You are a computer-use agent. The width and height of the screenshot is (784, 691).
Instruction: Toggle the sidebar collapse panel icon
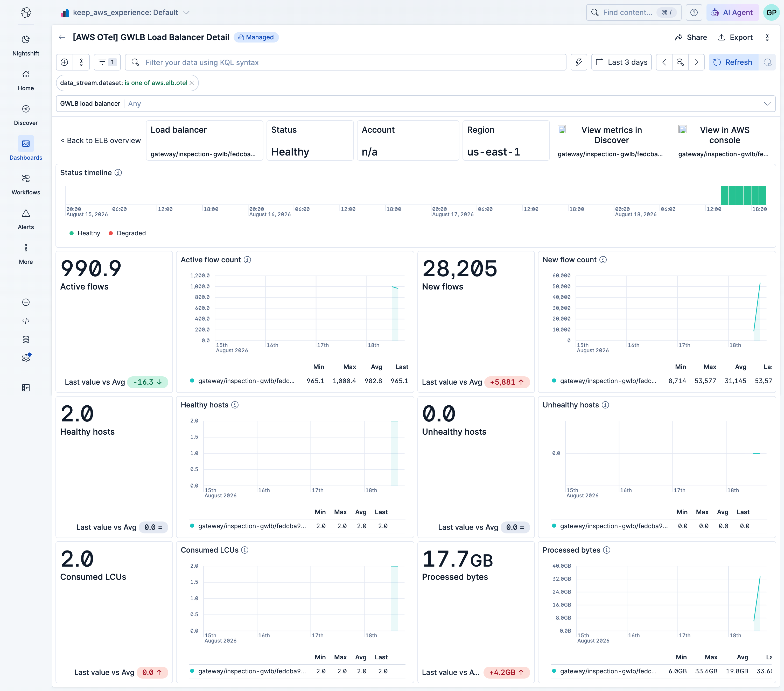coord(26,388)
